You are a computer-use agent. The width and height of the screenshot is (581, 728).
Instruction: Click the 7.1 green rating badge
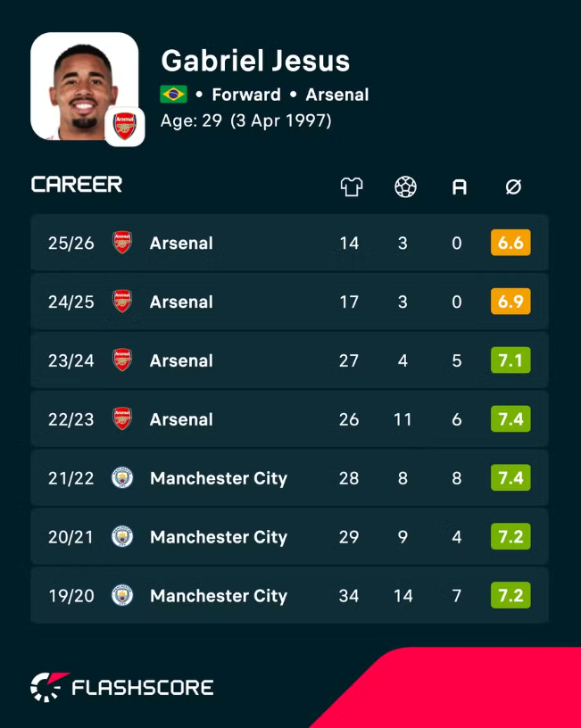[510, 360]
